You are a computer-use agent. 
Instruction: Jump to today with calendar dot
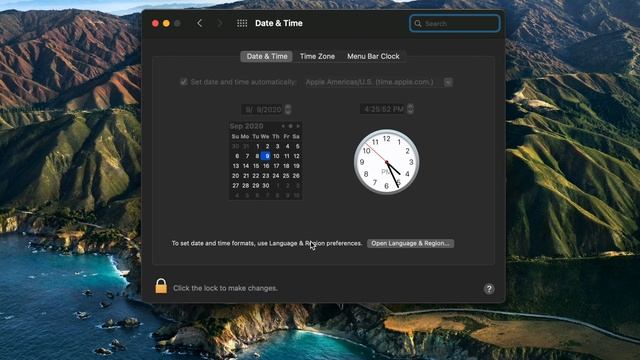[x=291, y=126]
